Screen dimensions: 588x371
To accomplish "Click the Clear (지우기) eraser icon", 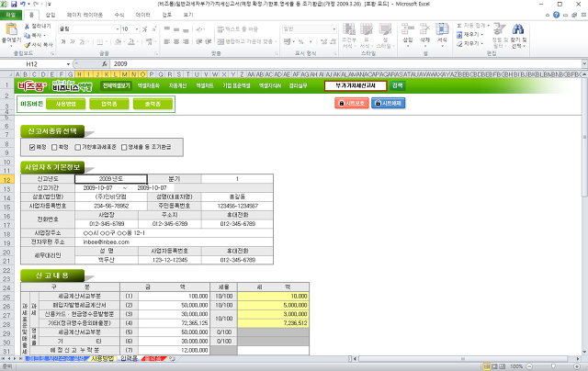I will [459, 44].
